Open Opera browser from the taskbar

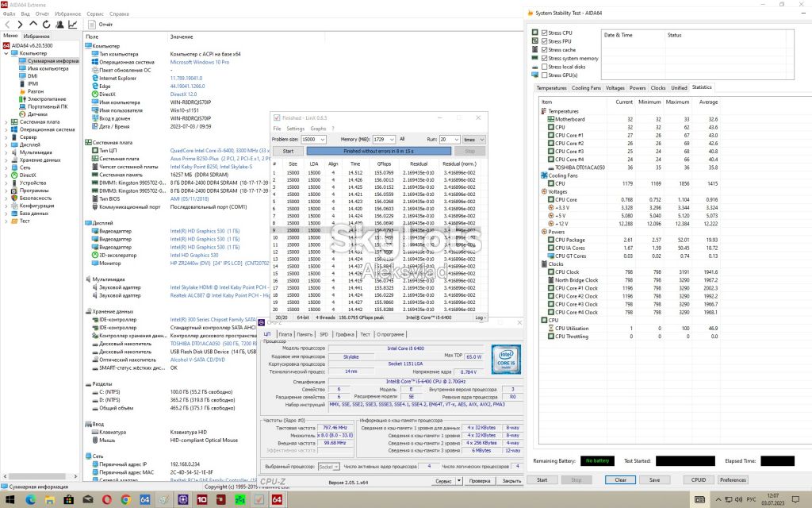pos(107,500)
